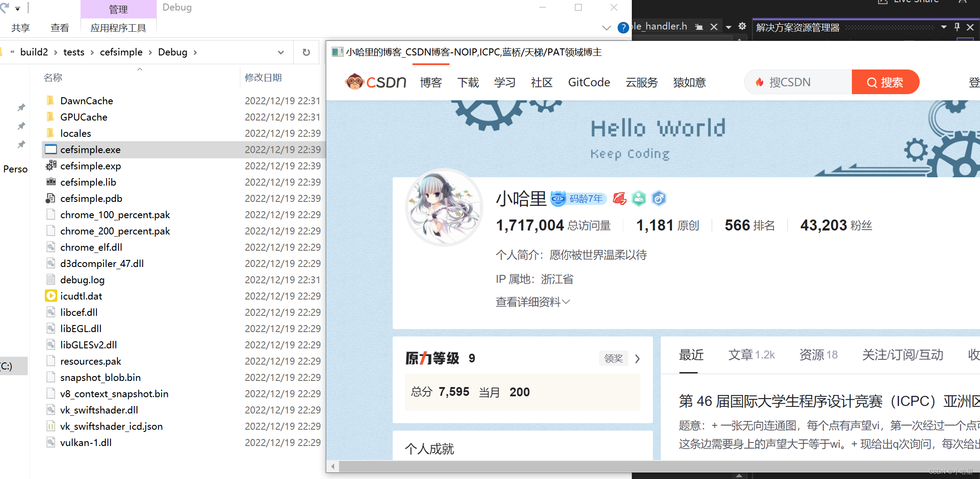The height and width of the screenshot is (479, 980).
Task: Expand the chevron after Debug in breadcrumb
Action: [x=195, y=52]
